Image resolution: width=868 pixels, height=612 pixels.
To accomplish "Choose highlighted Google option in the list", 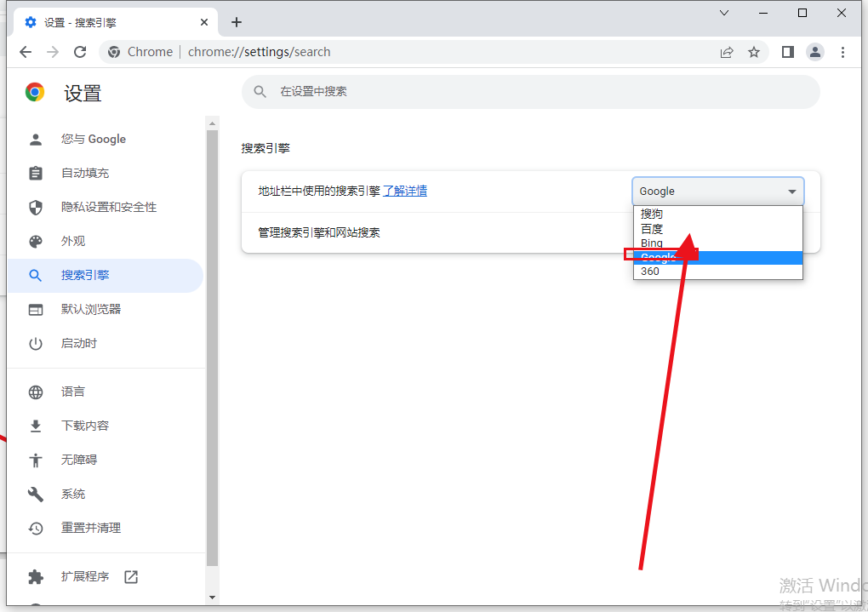I will (x=718, y=258).
